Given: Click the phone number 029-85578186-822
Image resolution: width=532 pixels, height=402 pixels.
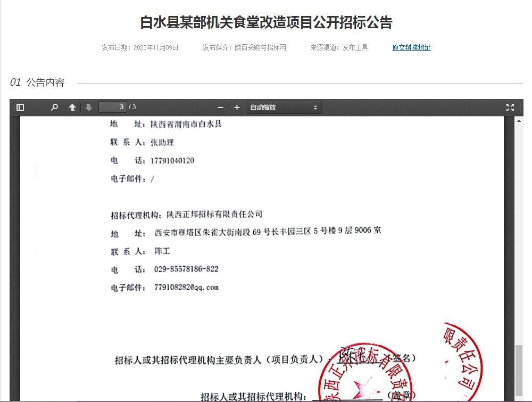Looking at the screenshot, I should click(x=186, y=269).
